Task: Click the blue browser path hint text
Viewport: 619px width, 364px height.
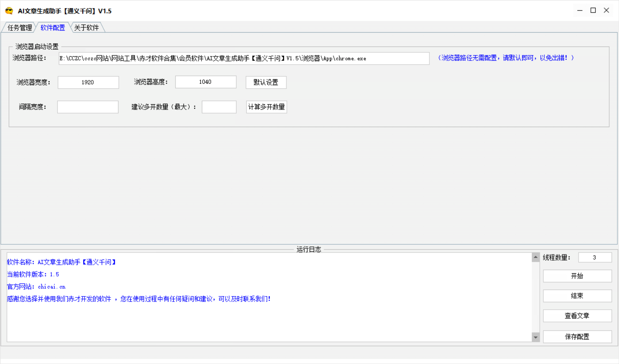Action: (506, 58)
